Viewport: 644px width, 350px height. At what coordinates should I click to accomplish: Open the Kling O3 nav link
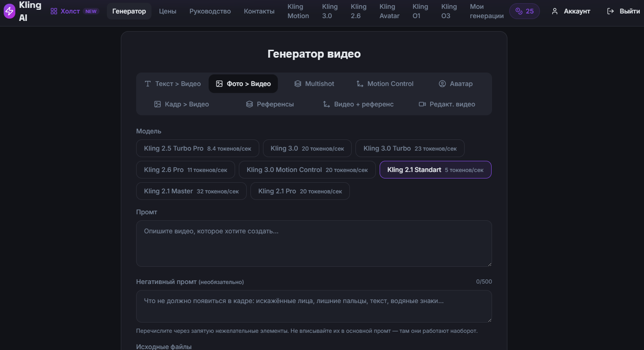tap(449, 11)
